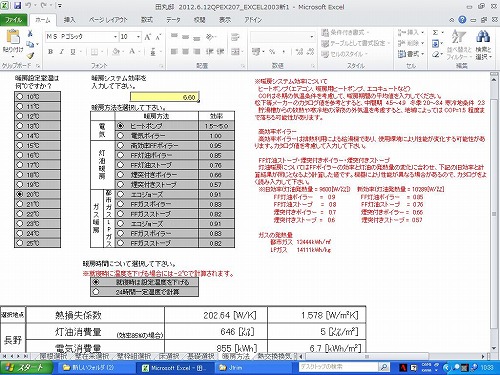Open the Format cells dropdown

pos(411,54)
